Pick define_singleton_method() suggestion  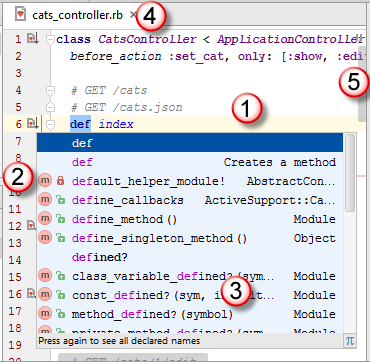(x=190, y=238)
